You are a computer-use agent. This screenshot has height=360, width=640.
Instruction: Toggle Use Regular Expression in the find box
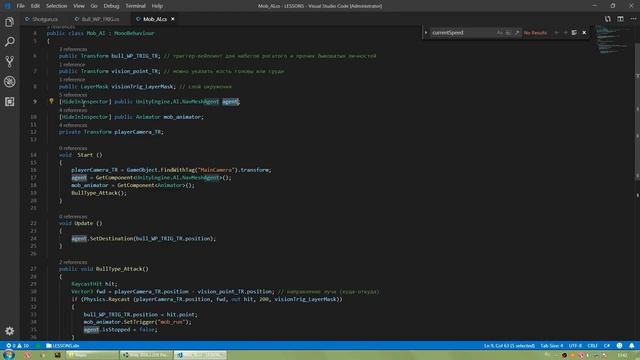[x=517, y=33]
